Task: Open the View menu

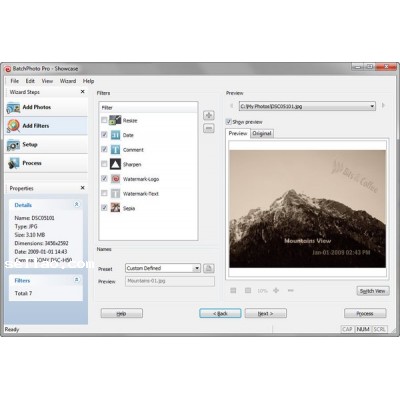Action: [x=47, y=81]
